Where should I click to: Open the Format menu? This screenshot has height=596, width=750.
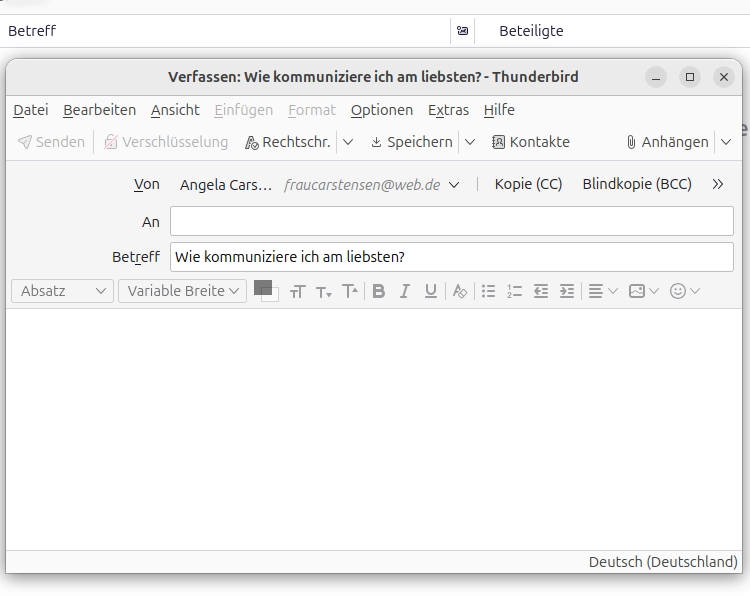pos(312,110)
